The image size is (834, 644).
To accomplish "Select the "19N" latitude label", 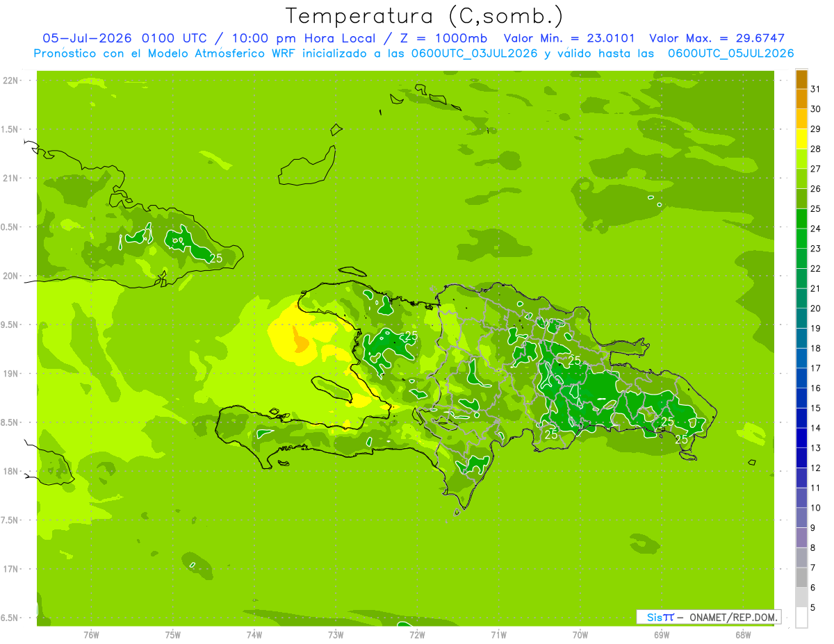I will 10,374.
